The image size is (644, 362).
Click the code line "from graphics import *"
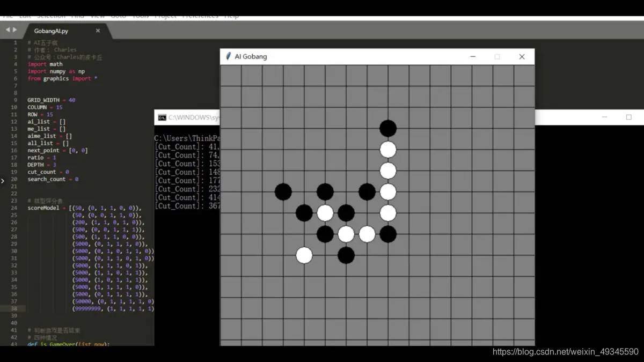click(x=62, y=78)
